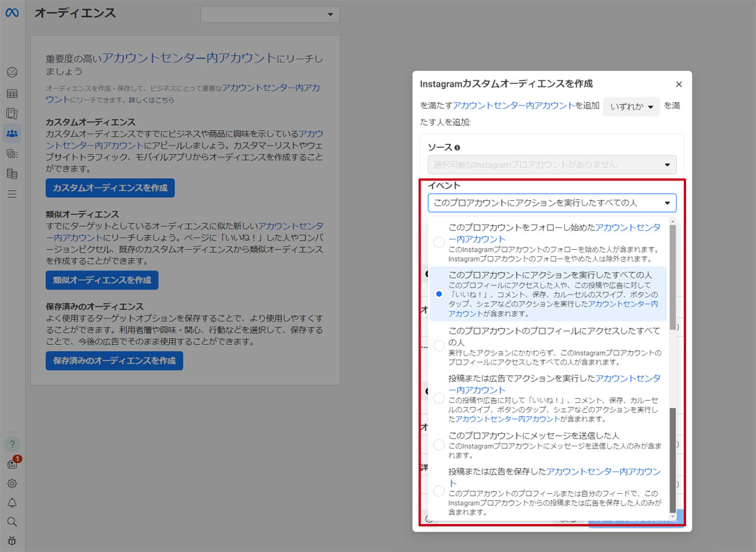This screenshot has height=552, width=756.
Task: Open the Audiences people icon in sidebar
Action: pos(12,133)
